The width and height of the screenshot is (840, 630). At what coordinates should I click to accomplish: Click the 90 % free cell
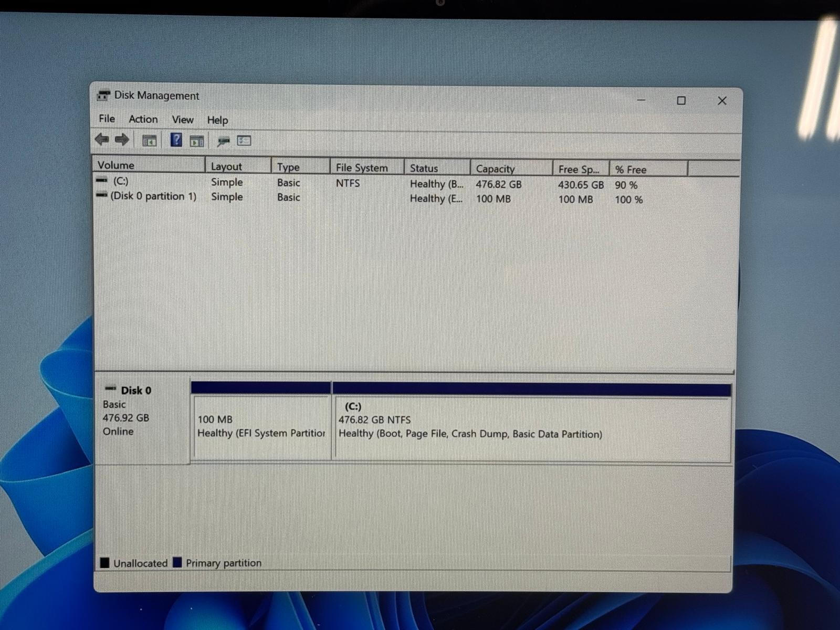click(626, 185)
